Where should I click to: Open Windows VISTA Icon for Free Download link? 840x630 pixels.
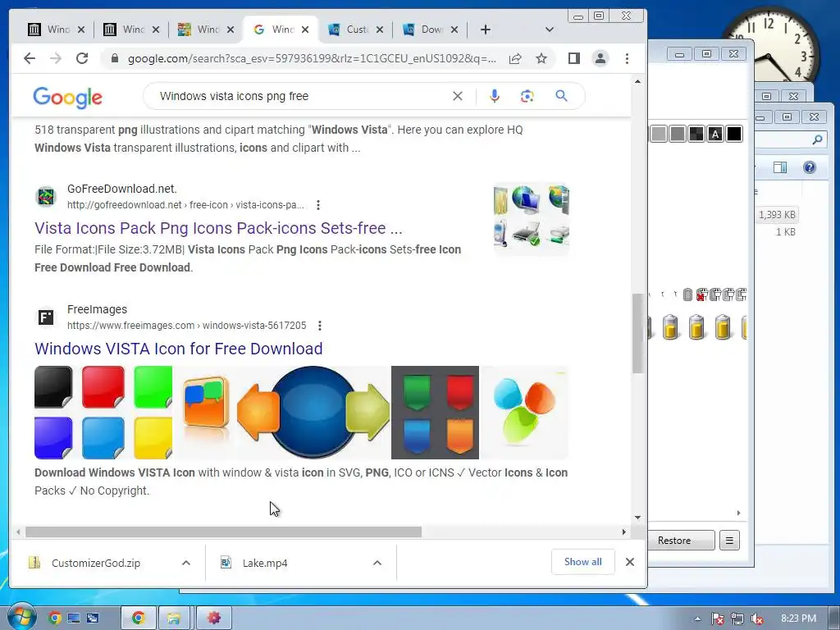(x=178, y=348)
